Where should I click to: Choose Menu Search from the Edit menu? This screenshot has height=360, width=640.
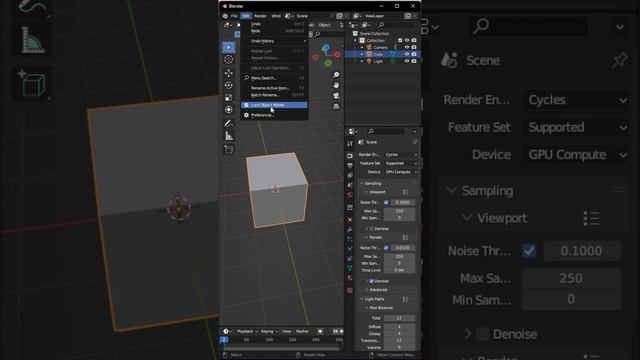(x=274, y=78)
